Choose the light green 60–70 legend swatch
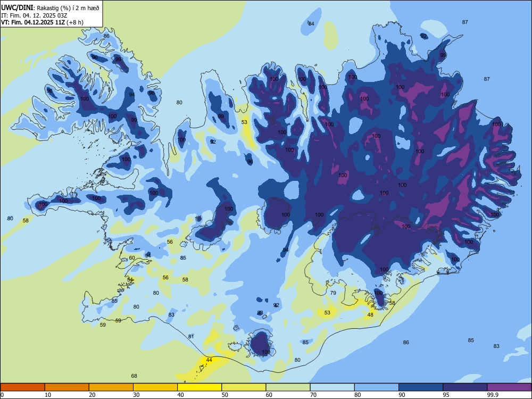 pyautogui.click(x=288, y=387)
